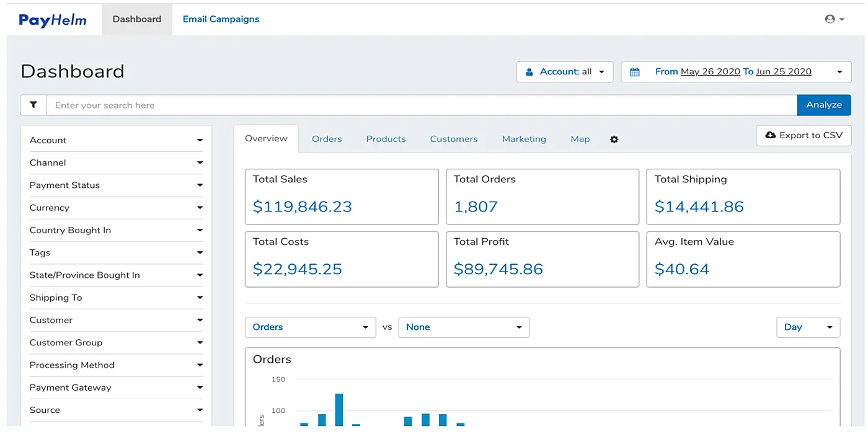Open the Orders metric dropdown

[x=310, y=327]
